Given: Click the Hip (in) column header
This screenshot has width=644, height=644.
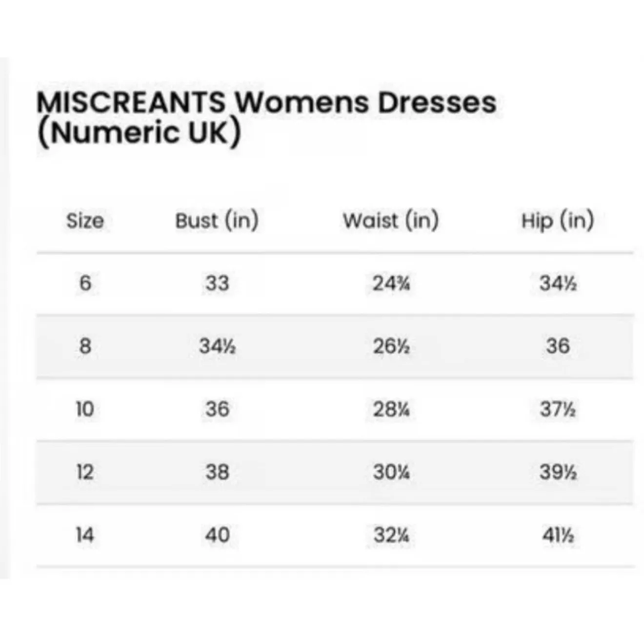Looking at the screenshot, I should click(x=558, y=221).
